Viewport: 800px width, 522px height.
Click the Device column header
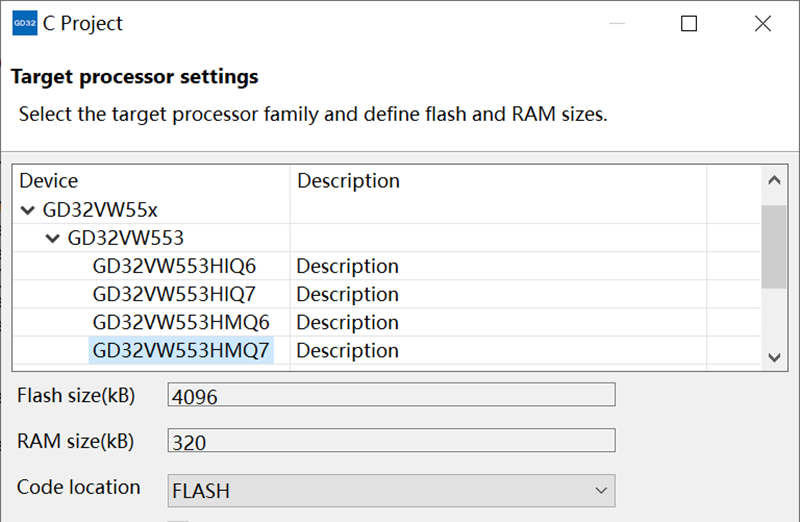[x=48, y=181]
